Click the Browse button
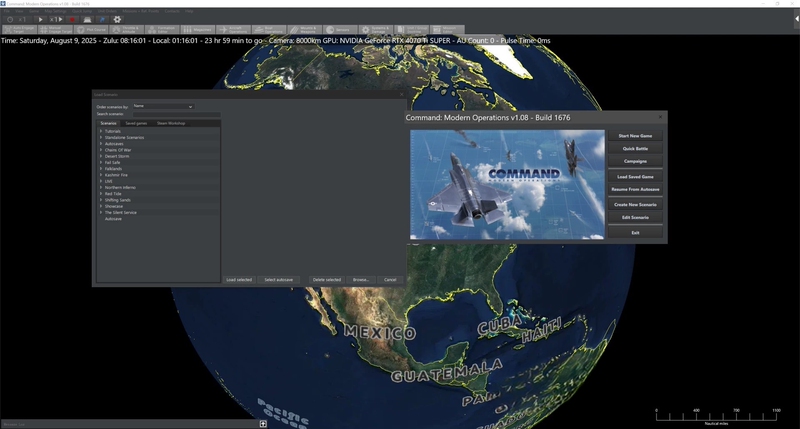 (361, 280)
